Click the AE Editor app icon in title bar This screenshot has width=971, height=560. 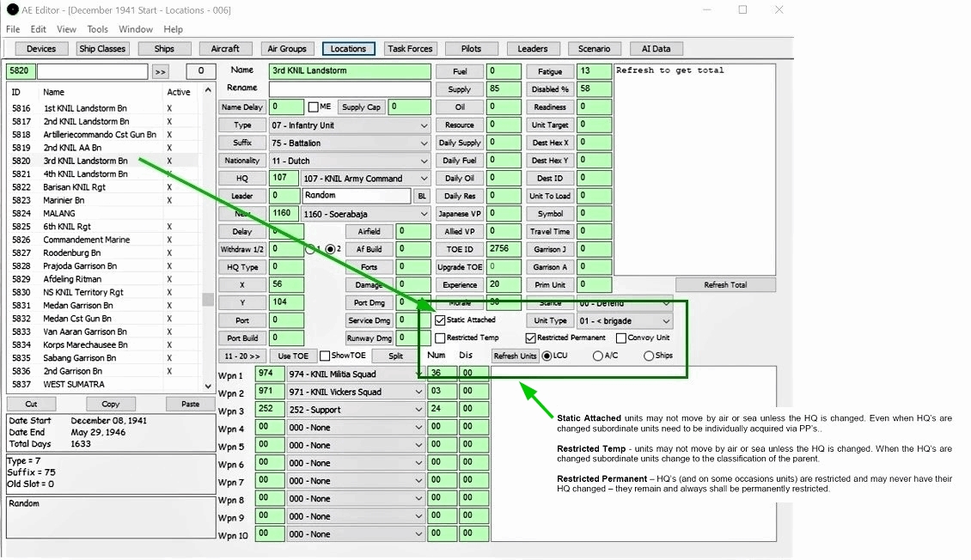pyautogui.click(x=12, y=10)
